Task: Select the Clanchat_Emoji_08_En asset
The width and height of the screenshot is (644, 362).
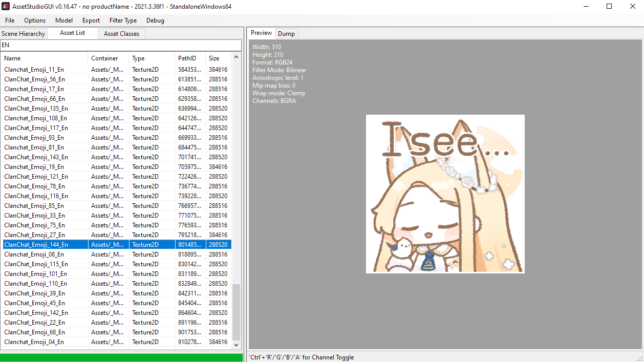Action: coord(117,254)
